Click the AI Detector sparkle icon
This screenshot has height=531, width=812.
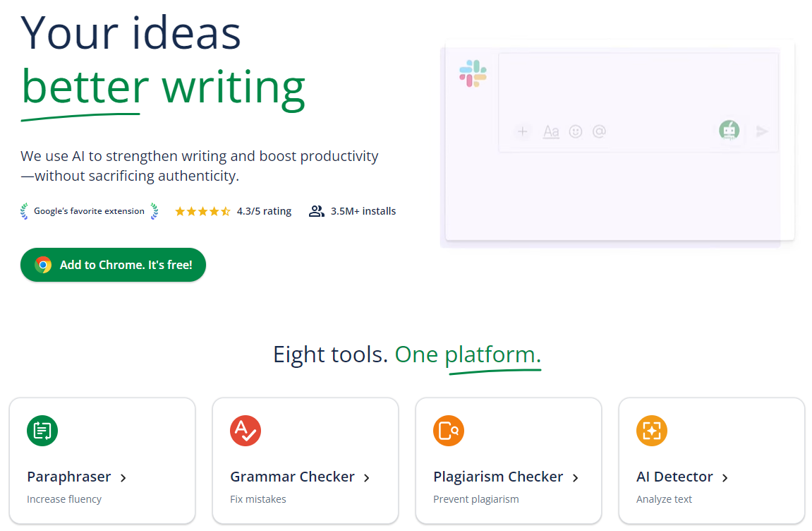(652, 430)
